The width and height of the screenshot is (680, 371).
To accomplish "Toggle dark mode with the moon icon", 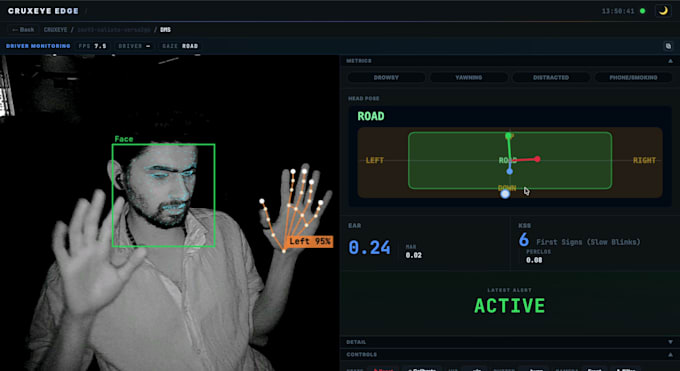I will click(x=663, y=11).
